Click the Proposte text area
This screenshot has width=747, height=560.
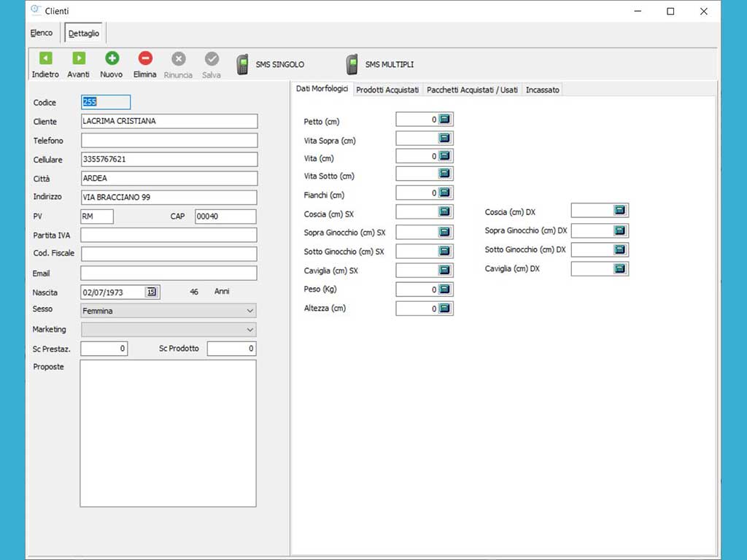169,433
